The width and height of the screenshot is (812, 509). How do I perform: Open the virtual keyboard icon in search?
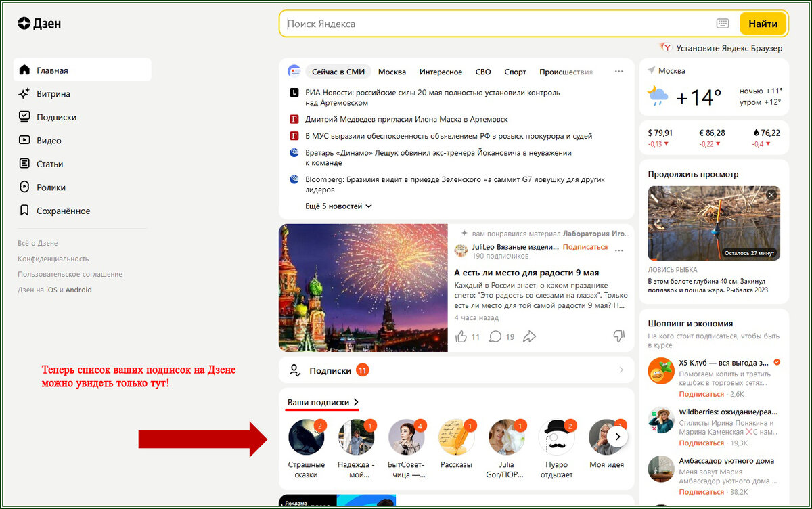pos(723,24)
